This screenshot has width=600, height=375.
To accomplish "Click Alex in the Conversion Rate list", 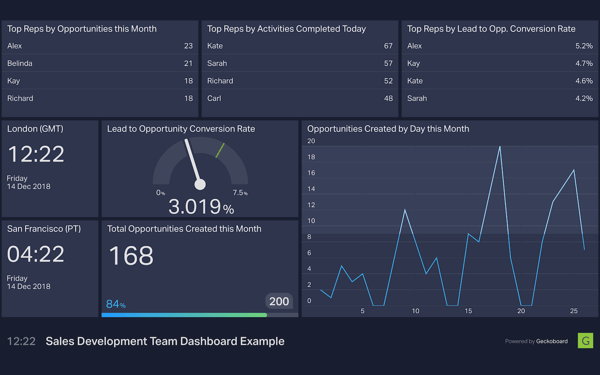I will coord(414,46).
